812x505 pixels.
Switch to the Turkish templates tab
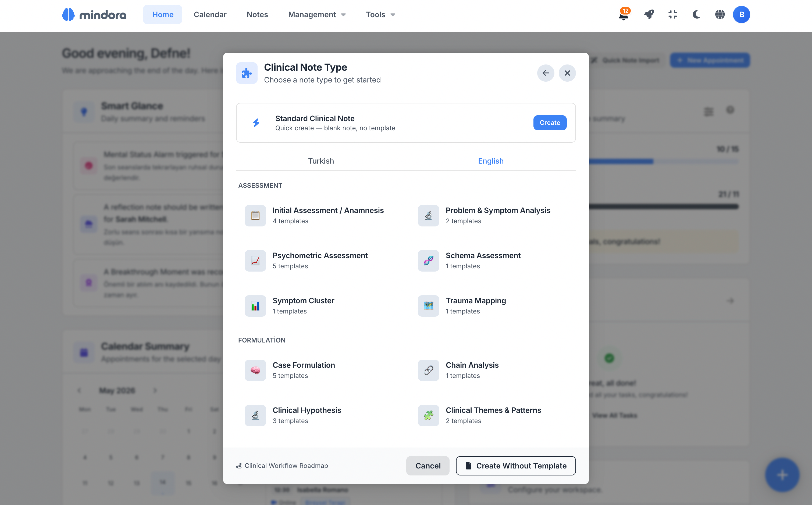point(321,161)
